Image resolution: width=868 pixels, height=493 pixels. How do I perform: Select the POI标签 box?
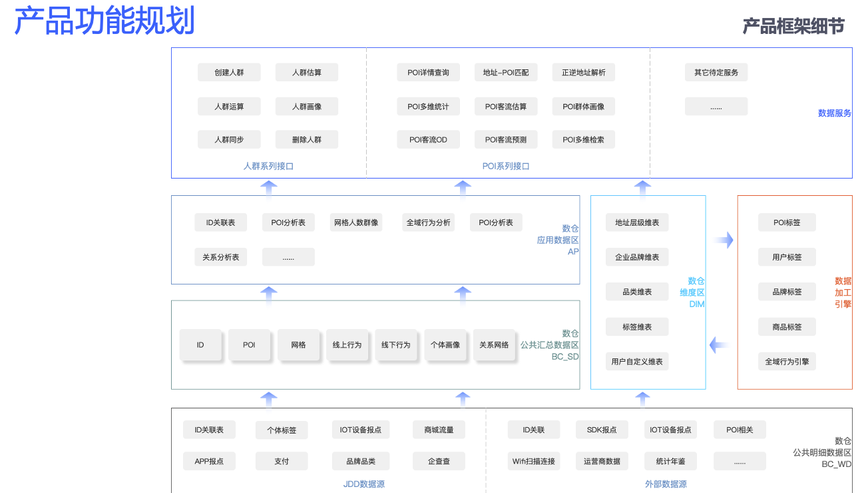tap(787, 223)
